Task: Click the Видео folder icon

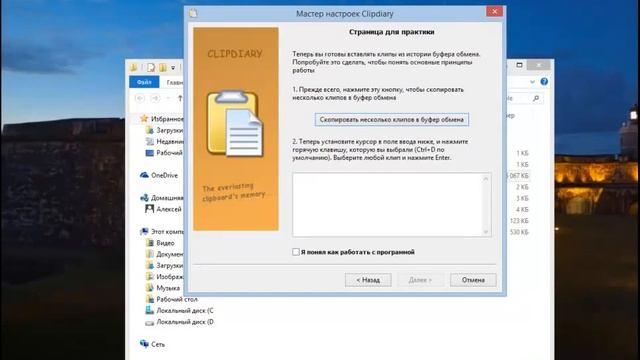Action: point(150,242)
